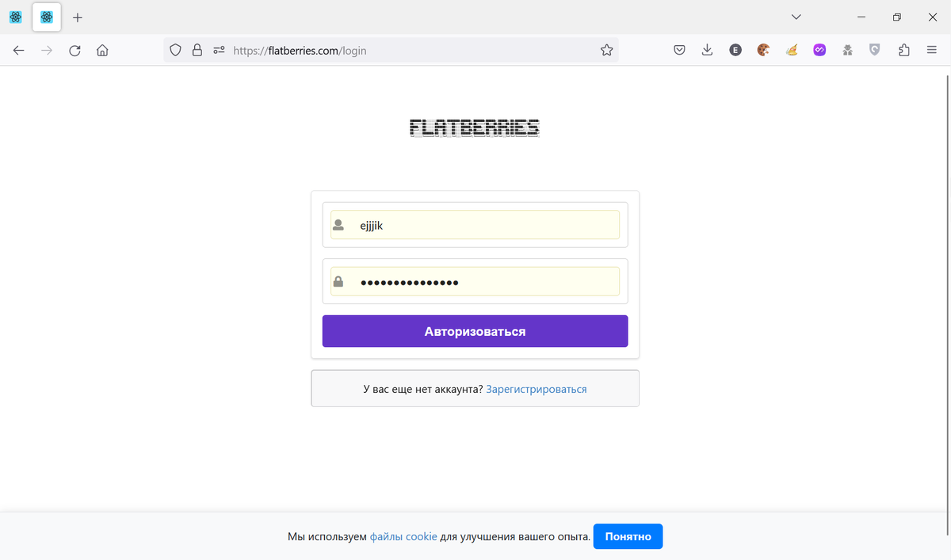The width and height of the screenshot is (951, 560).
Task: Focus the username field containing ejjjik
Action: point(483,225)
